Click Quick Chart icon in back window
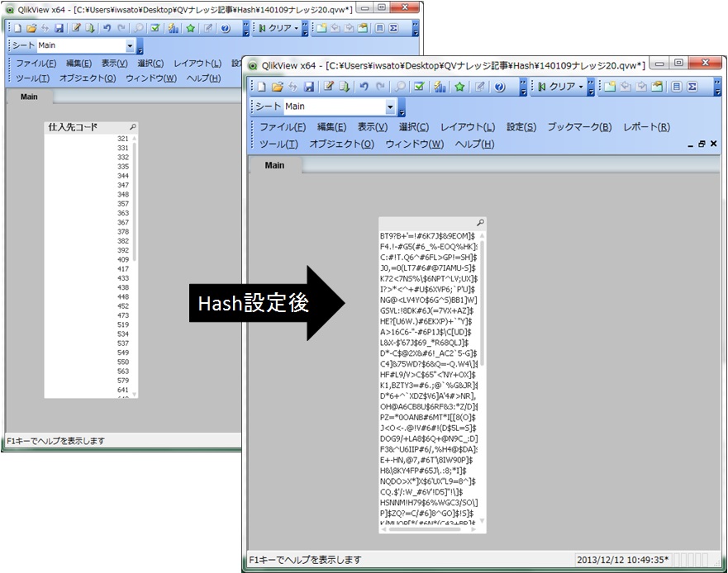 pyautogui.click(x=174, y=28)
